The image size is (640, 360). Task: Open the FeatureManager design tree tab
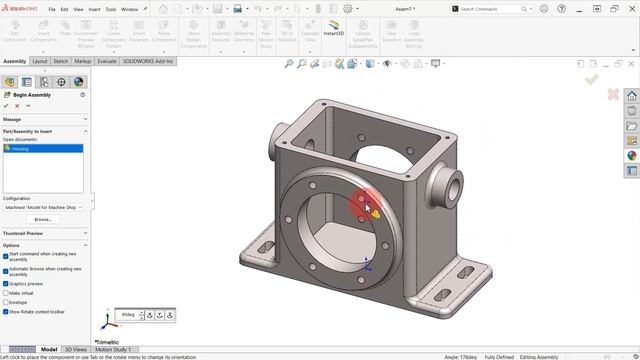(9, 82)
